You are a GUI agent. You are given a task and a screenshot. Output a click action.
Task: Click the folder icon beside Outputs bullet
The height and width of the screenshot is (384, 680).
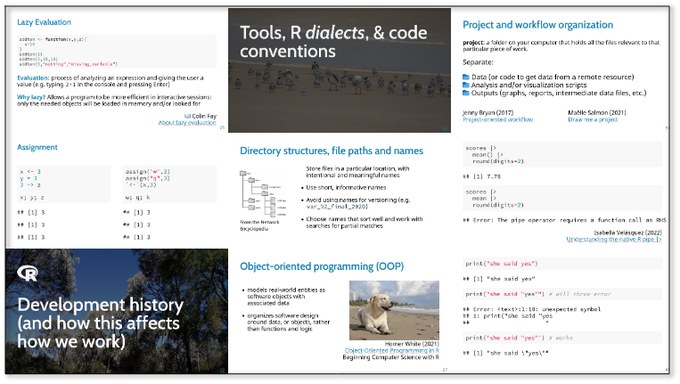pos(466,93)
